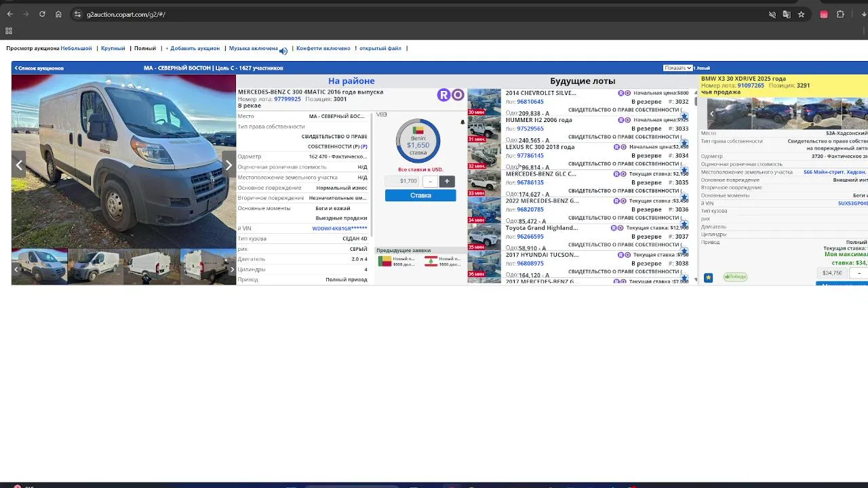The width and height of the screenshot is (868, 488).
Task: Open lot 96808975 Hyundai Tucson
Action: (x=530, y=264)
